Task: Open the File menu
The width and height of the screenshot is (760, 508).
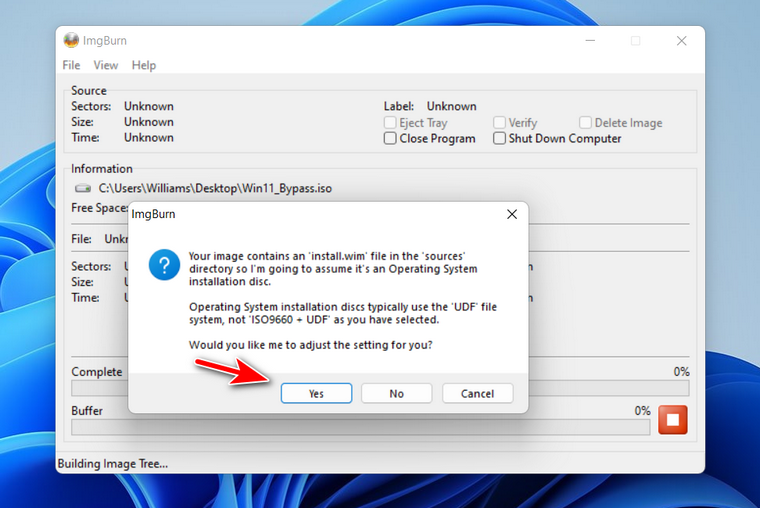Action: [71, 65]
